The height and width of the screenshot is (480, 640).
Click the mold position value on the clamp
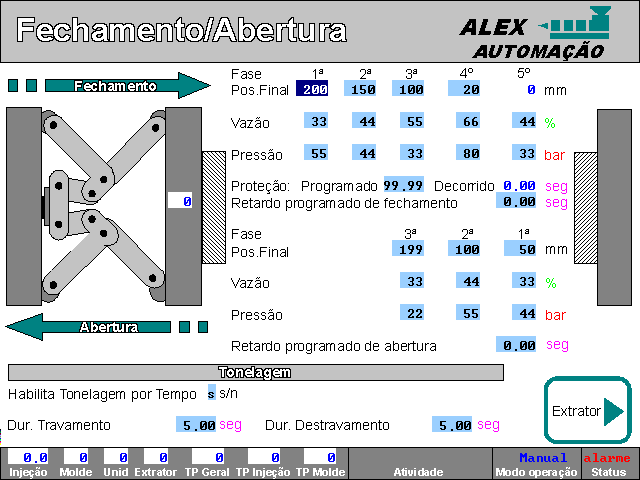tap(180, 201)
